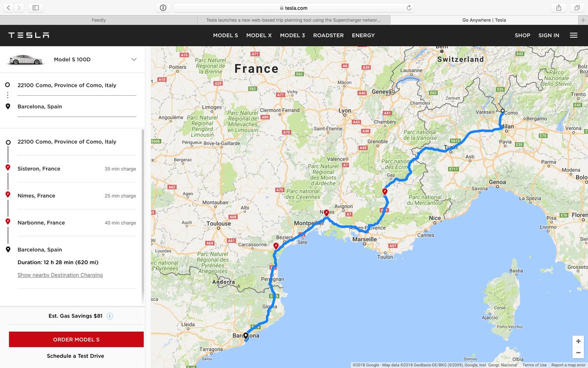Select the Nimes, France stop
Screen dimensions: 588x368
[x=36, y=196]
